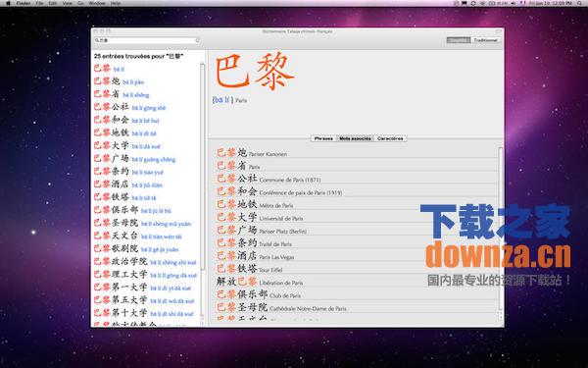Open associated word Pariser Kanonen
This screenshot has width=588, height=368.
coord(252,153)
